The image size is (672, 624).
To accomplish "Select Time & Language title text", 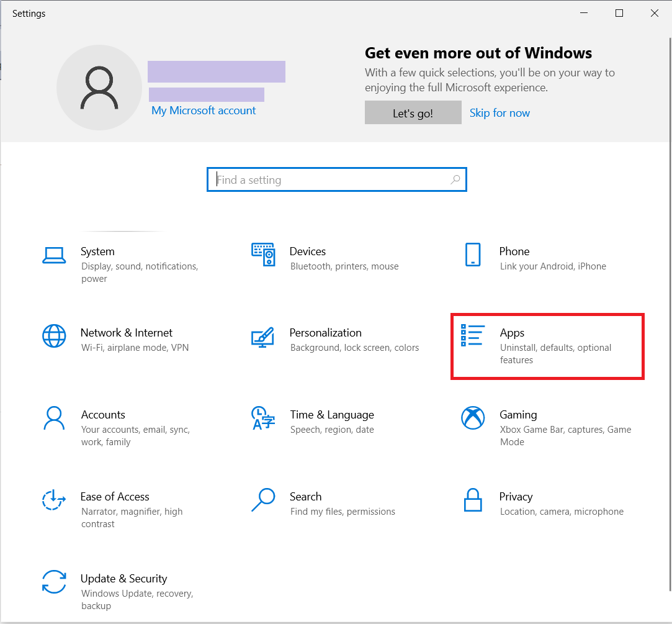I will click(x=332, y=415).
